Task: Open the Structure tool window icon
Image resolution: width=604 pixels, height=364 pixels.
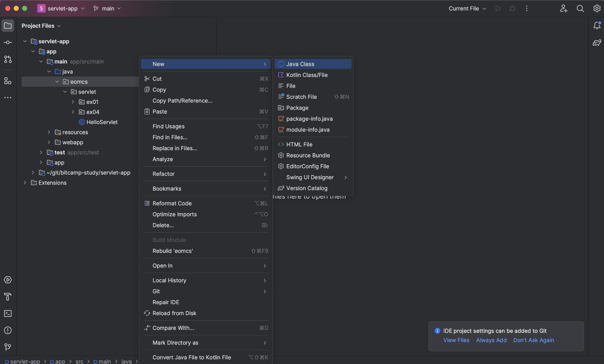Action: coord(8,81)
